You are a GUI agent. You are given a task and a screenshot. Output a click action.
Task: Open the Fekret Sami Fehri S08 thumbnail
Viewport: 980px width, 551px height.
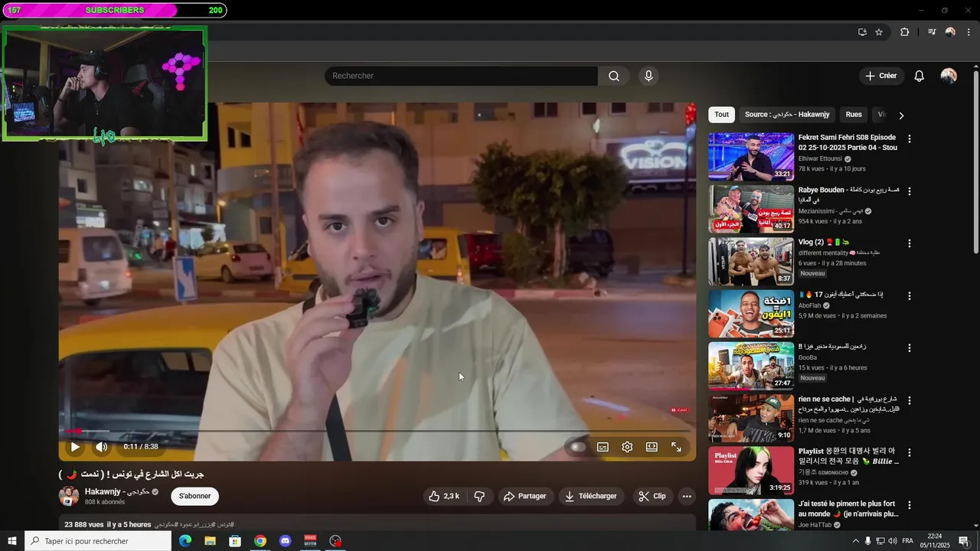pos(751,156)
